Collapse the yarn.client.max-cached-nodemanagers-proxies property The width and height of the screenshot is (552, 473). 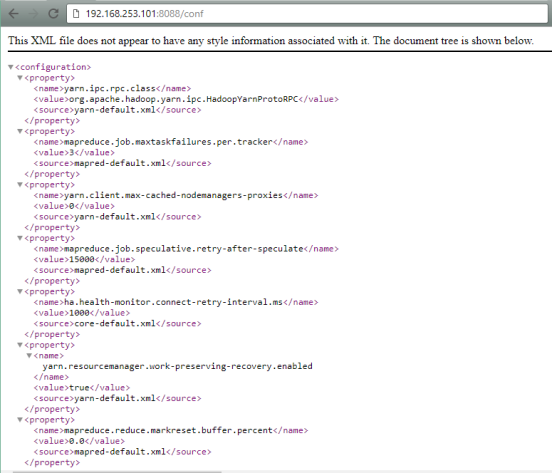[20, 185]
